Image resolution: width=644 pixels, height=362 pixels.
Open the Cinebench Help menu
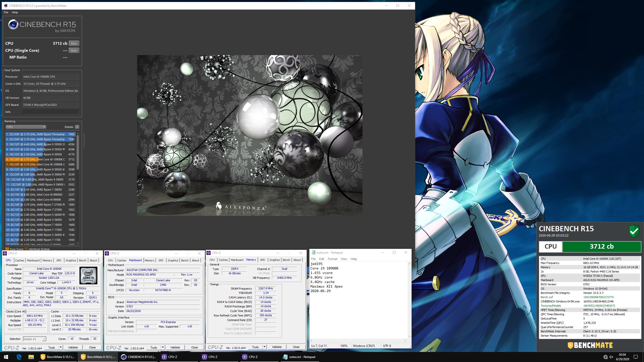(x=15, y=12)
